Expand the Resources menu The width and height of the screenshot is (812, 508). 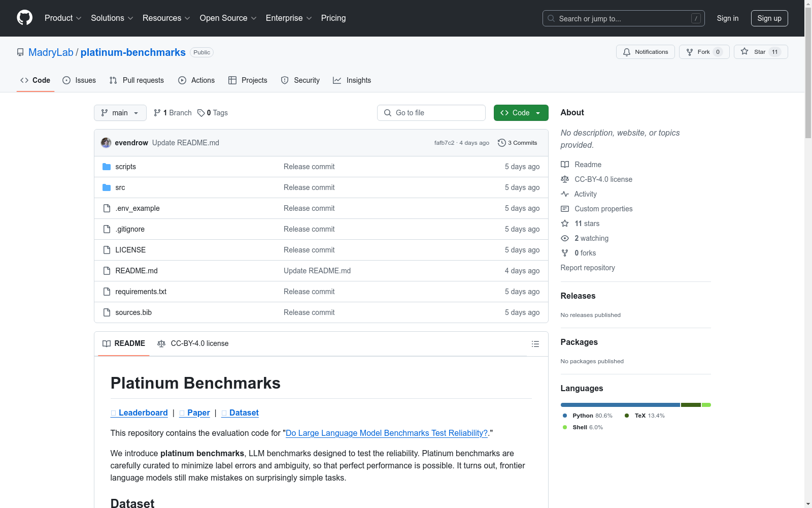pyautogui.click(x=166, y=18)
